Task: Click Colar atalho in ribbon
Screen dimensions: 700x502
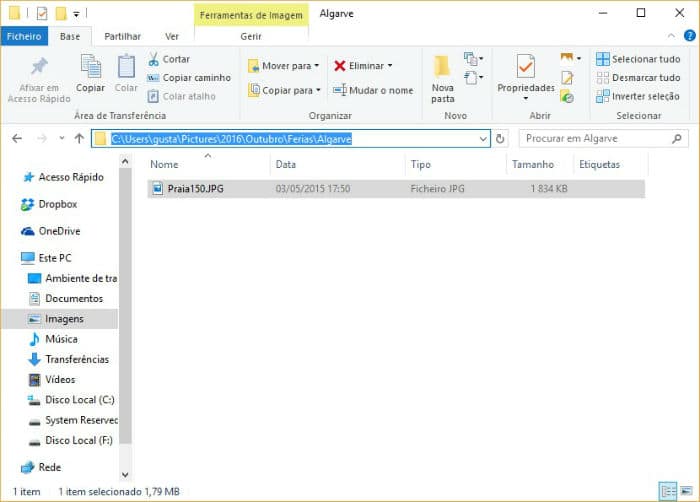Action: click(182, 96)
